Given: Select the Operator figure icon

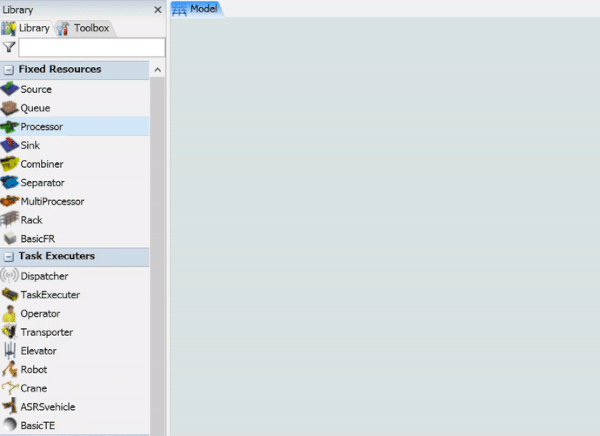Looking at the screenshot, I should coord(10,313).
